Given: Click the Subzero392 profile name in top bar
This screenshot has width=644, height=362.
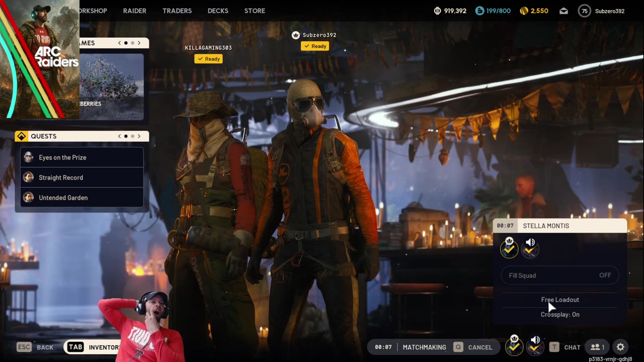Looking at the screenshot, I should pos(610,11).
